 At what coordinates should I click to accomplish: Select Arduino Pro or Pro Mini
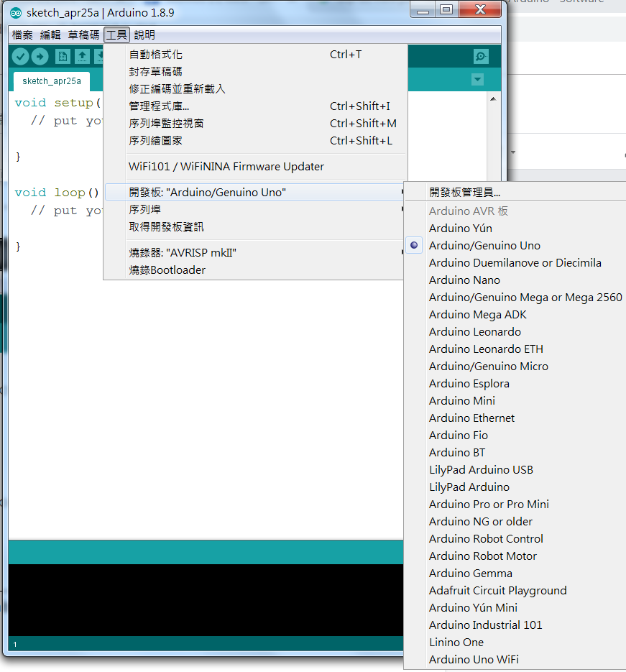pyautogui.click(x=515, y=505)
